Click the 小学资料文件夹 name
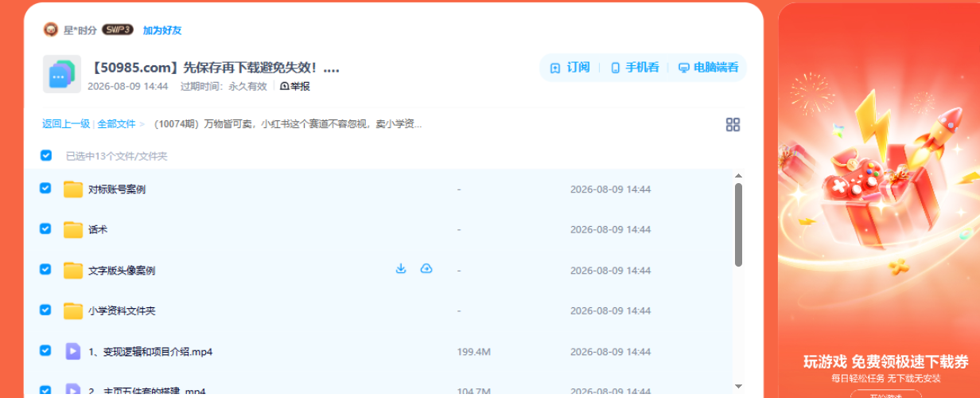Screen dimensions: 980x398 point(122,310)
